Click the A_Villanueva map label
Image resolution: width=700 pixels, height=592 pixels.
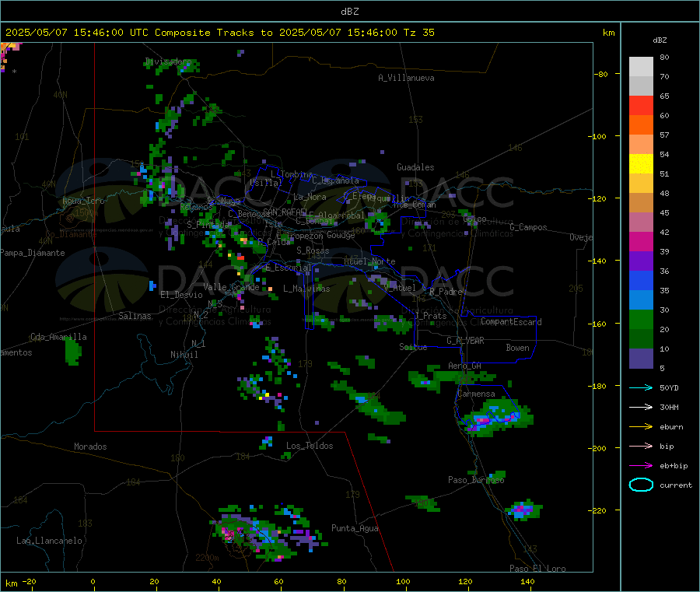coord(406,78)
